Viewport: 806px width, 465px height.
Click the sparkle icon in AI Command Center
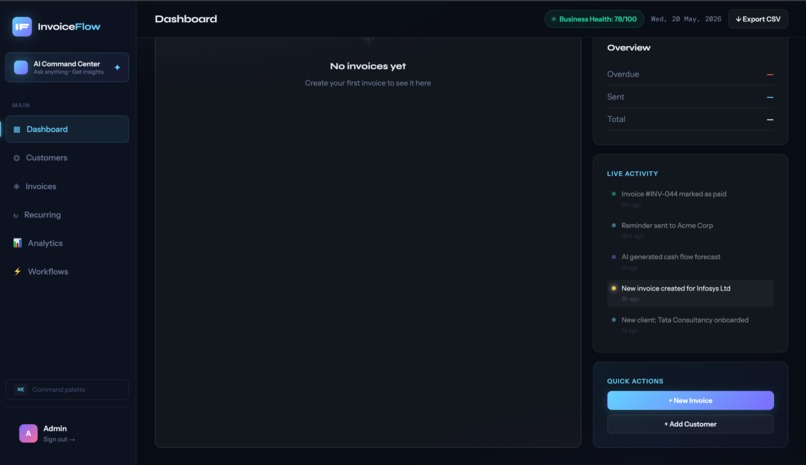click(x=117, y=67)
